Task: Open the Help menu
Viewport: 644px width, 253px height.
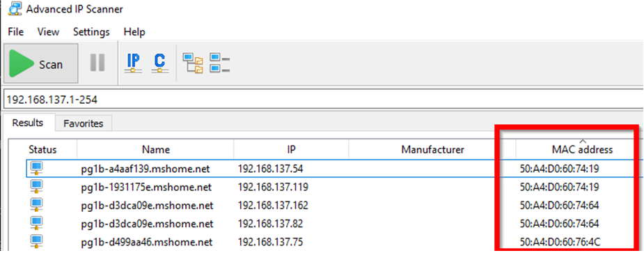Action: point(134,31)
